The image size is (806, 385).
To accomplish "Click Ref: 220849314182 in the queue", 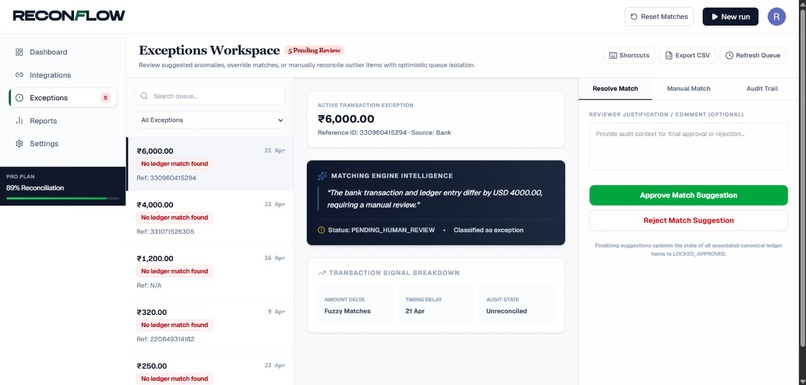I will [x=166, y=339].
